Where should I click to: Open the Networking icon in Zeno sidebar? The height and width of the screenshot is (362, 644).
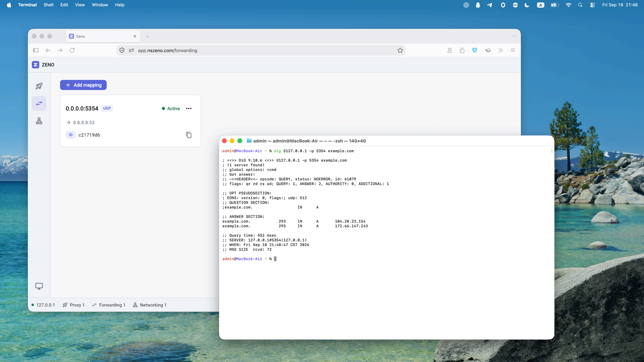pos(39,121)
